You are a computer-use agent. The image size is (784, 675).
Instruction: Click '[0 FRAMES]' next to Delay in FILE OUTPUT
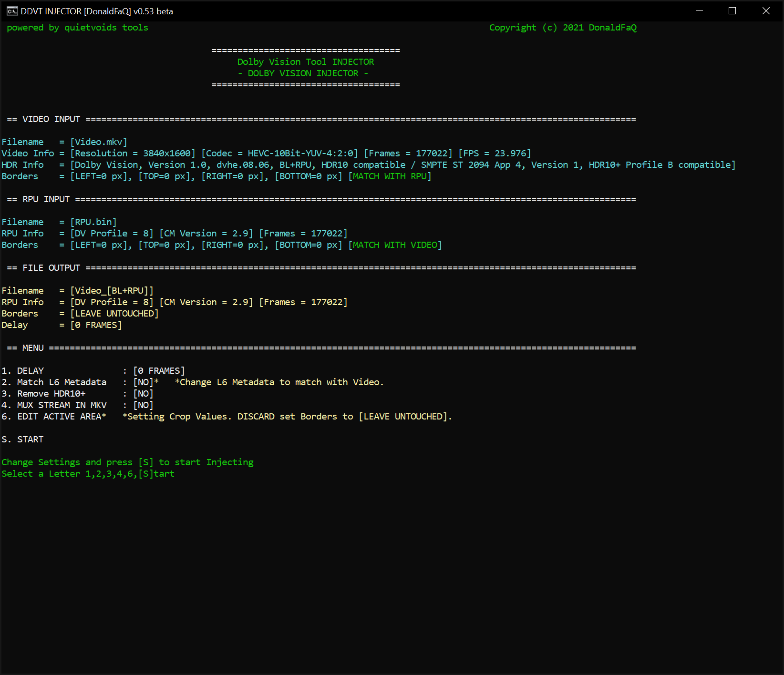click(x=96, y=325)
